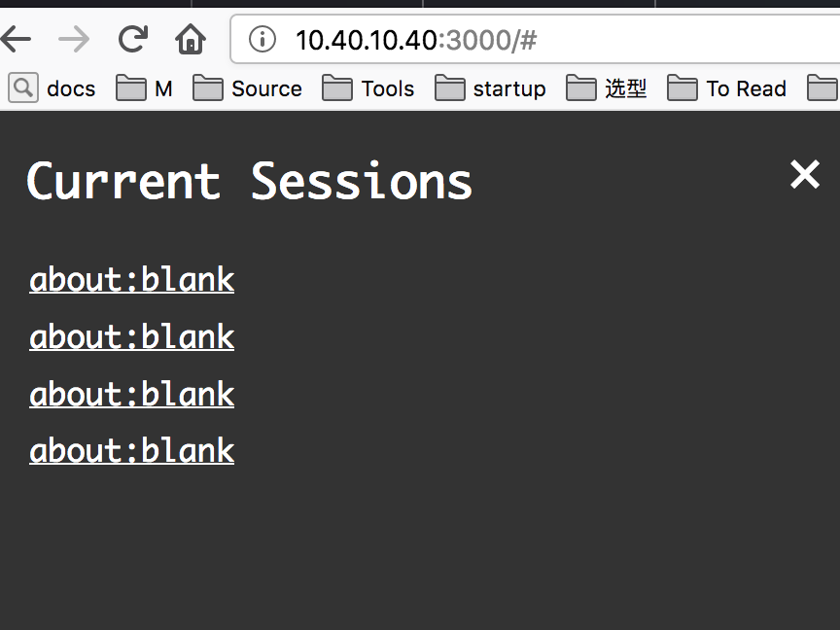840x630 pixels.
Task: Click the Tools bookmark folder icon
Action: coord(337,88)
